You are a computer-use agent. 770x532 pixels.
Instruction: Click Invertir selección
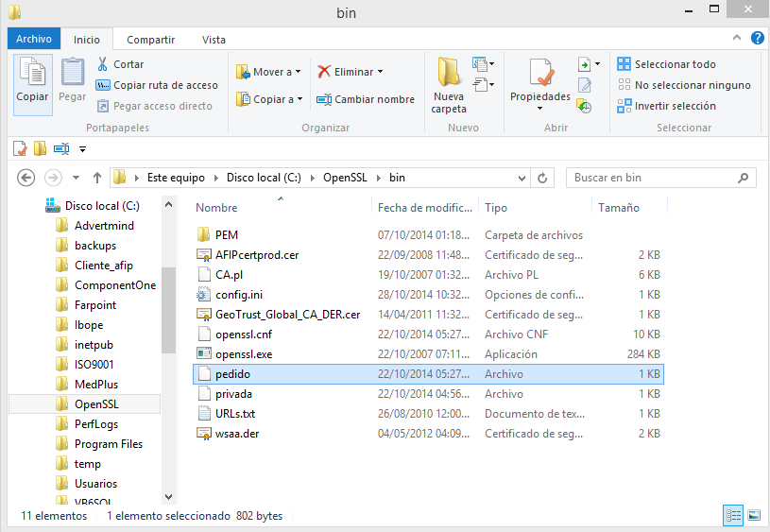click(x=666, y=106)
